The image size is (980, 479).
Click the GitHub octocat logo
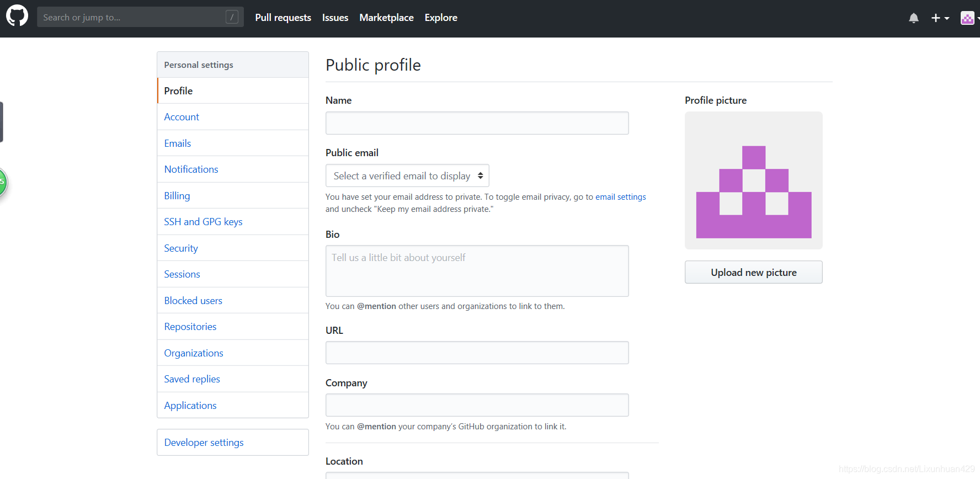[x=17, y=16]
